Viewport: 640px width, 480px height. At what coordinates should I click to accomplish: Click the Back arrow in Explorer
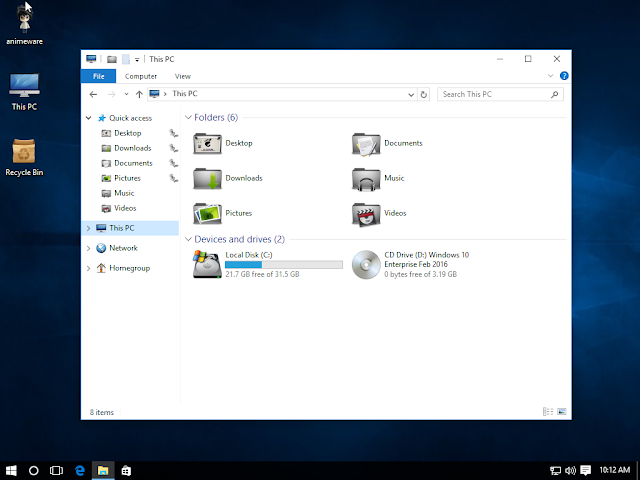[x=93, y=94]
